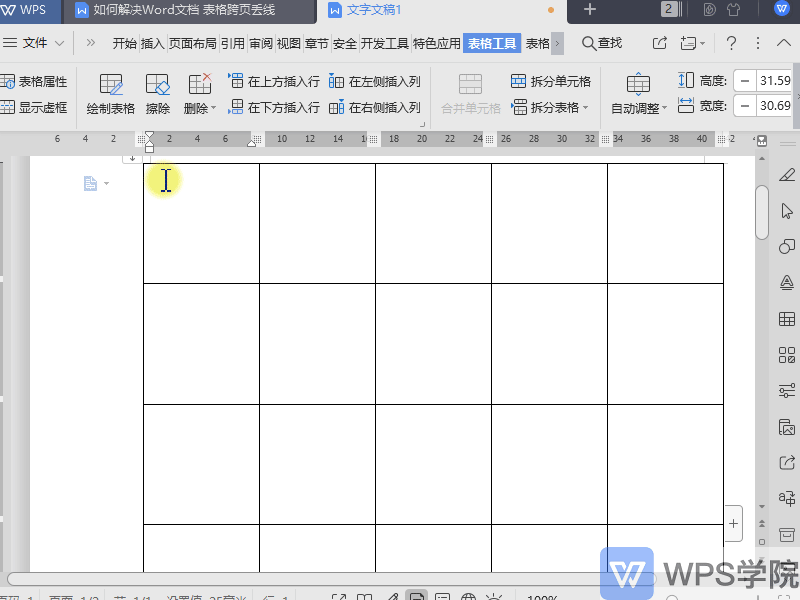Click the WPS home button

click(24, 10)
